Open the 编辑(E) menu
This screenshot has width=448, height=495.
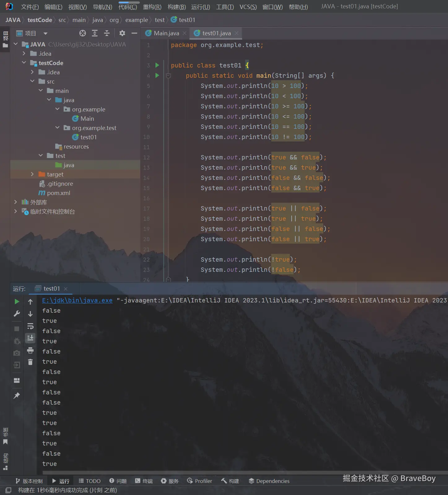(53, 7)
